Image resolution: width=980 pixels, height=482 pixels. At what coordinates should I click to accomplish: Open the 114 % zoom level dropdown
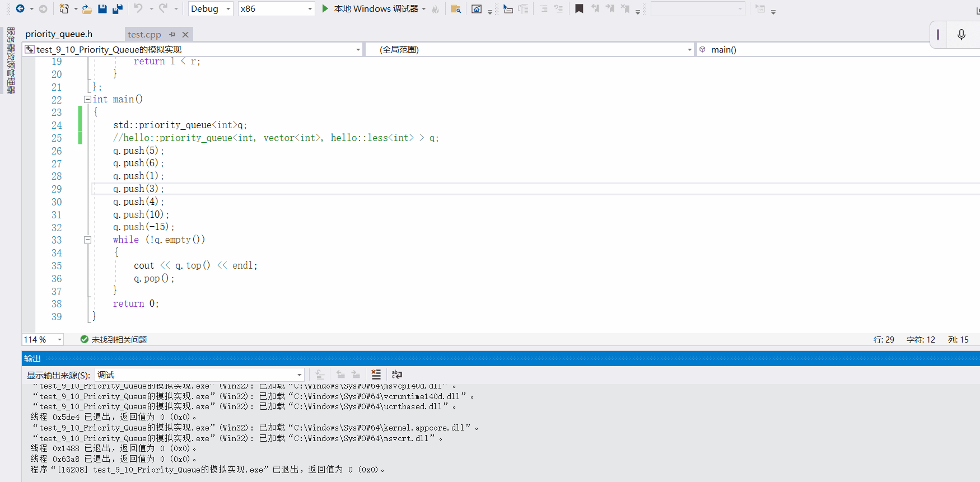pos(43,339)
